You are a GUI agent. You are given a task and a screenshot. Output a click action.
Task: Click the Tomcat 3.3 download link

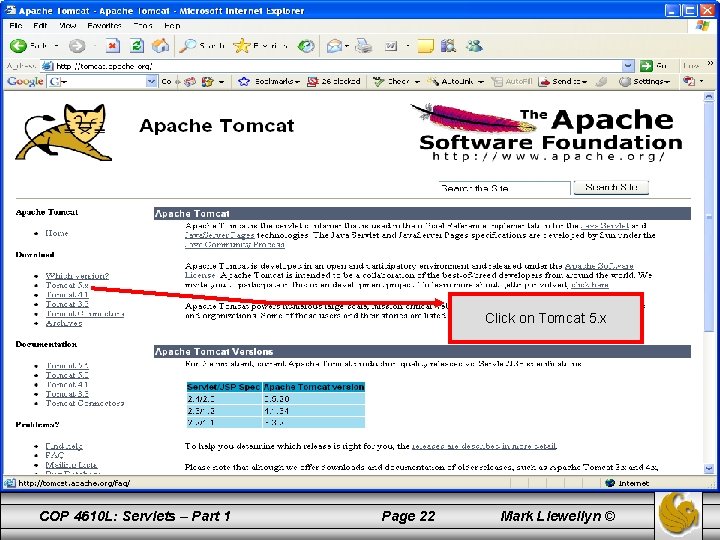67,304
